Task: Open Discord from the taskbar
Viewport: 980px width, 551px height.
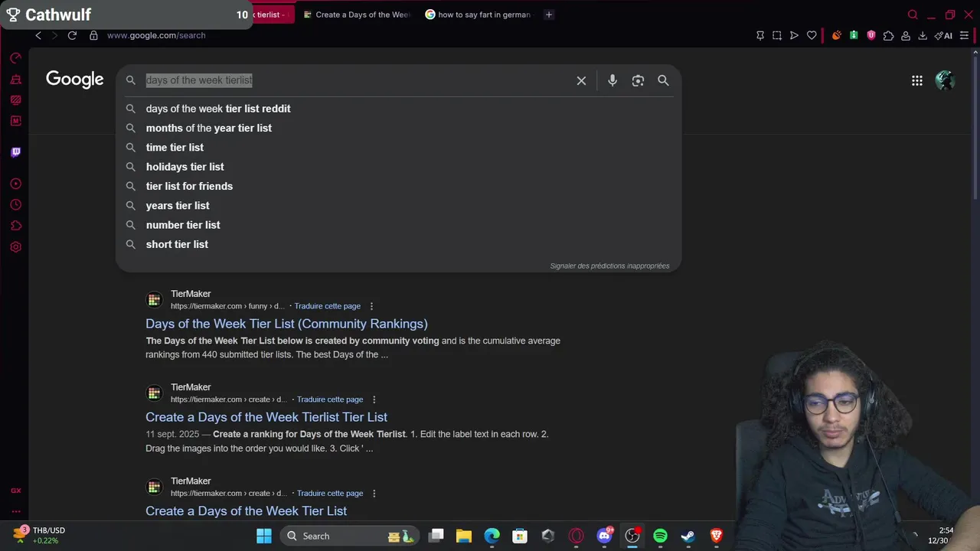Action: 605,536
